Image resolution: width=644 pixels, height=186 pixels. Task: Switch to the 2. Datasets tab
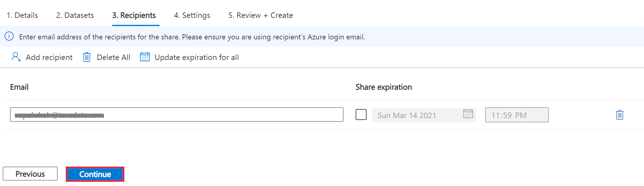pyautogui.click(x=75, y=15)
